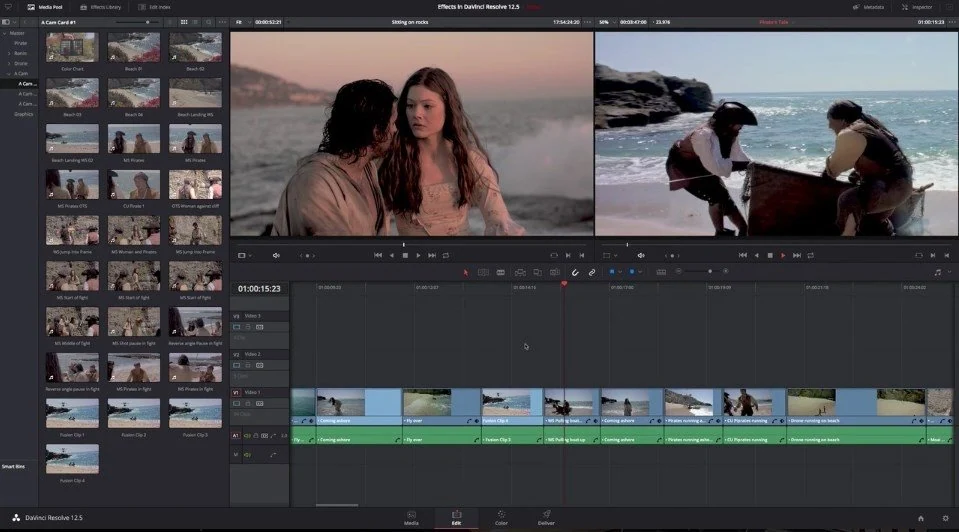The height and width of the screenshot is (532, 959).
Task: Adjust the timeline zoom slider
Action: (702, 271)
